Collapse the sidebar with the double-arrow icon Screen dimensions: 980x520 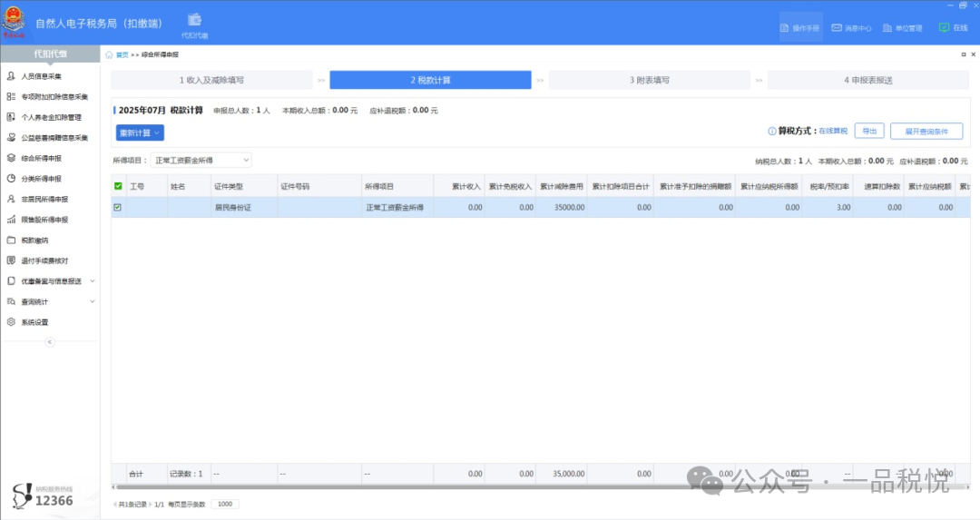(49, 342)
